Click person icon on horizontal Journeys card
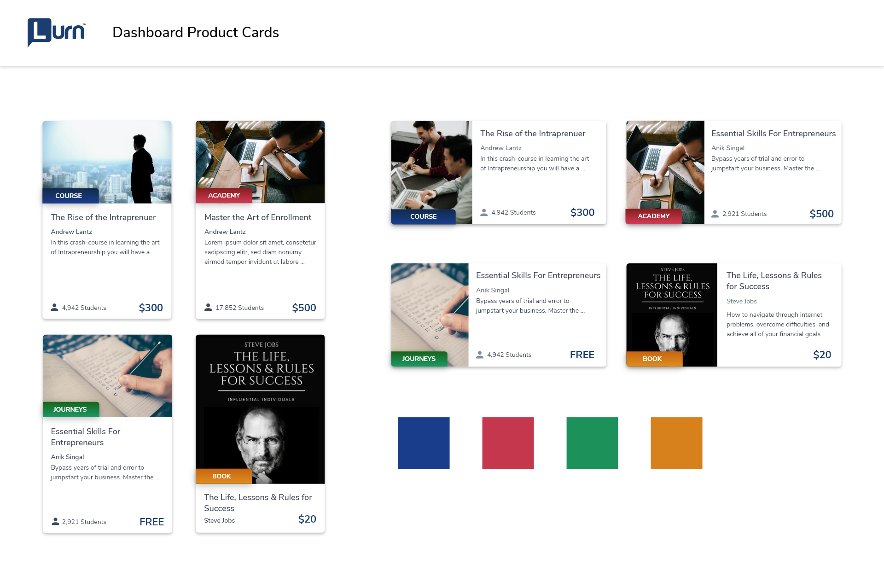The height and width of the screenshot is (588, 884). pyautogui.click(x=480, y=355)
